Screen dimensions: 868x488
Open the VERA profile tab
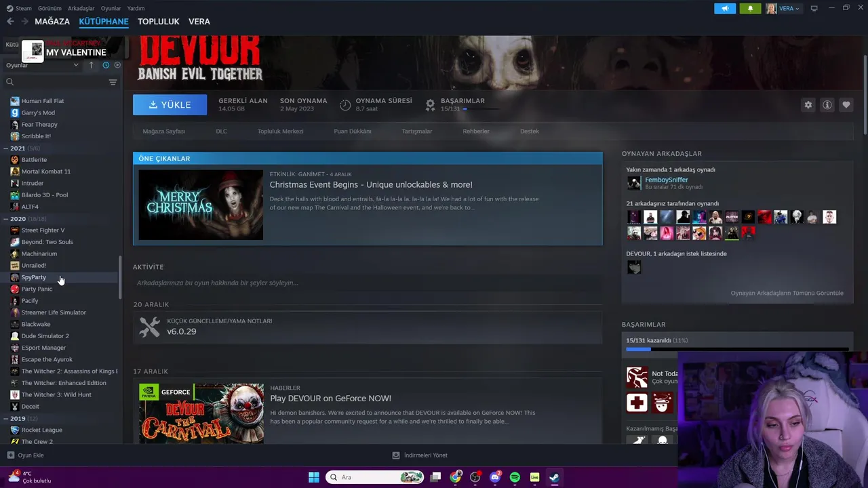[x=199, y=22]
